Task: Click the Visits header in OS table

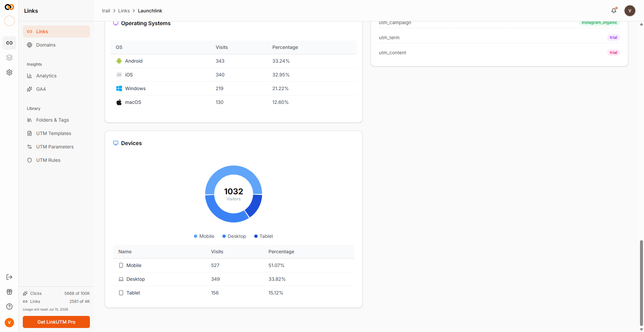Action: pos(222,47)
